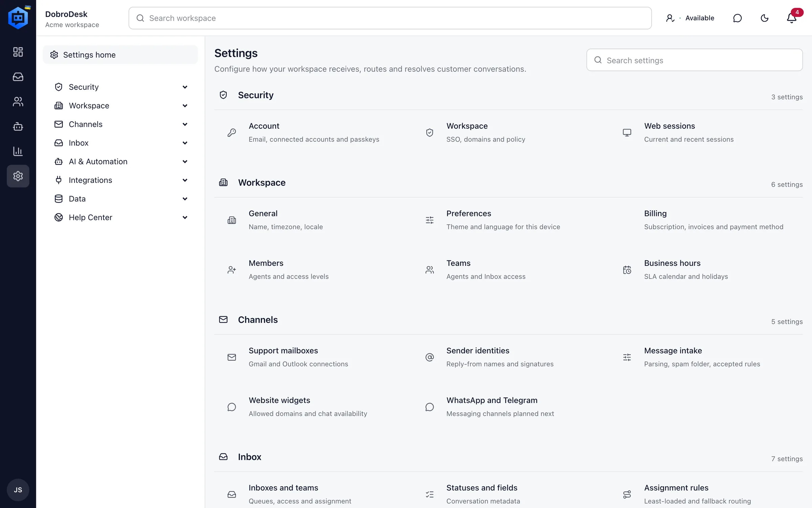Viewport: 812px width, 508px height.
Task: Click the Preferences sliders icon
Action: click(429, 220)
